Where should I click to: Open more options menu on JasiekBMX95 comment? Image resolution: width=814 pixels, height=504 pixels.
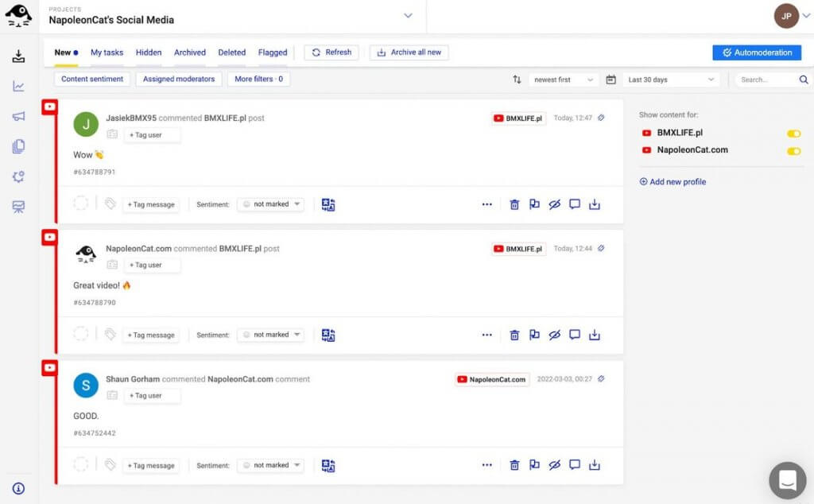pos(487,204)
